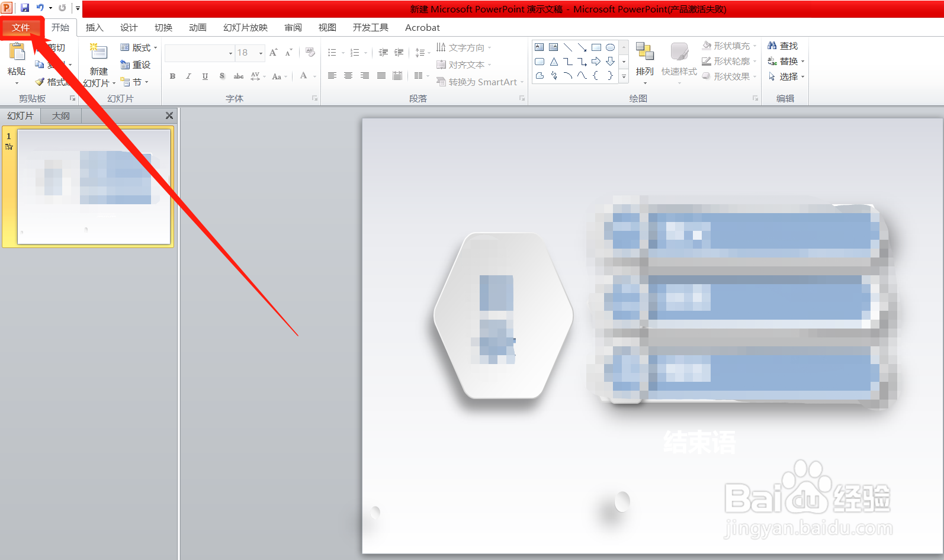Click the New Slide icon
This screenshot has width=944, height=560.
tap(98, 52)
